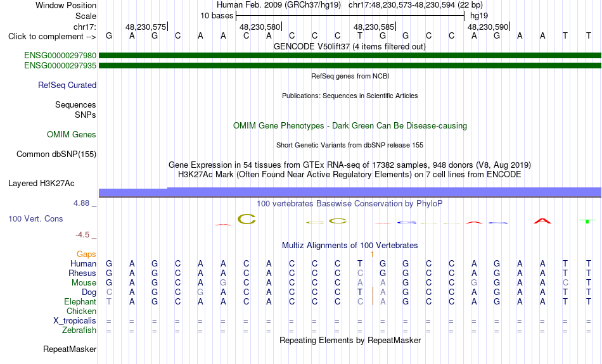The image size is (602, 364).
Task: Click the red A conservation logo
Action: [542, 221]
